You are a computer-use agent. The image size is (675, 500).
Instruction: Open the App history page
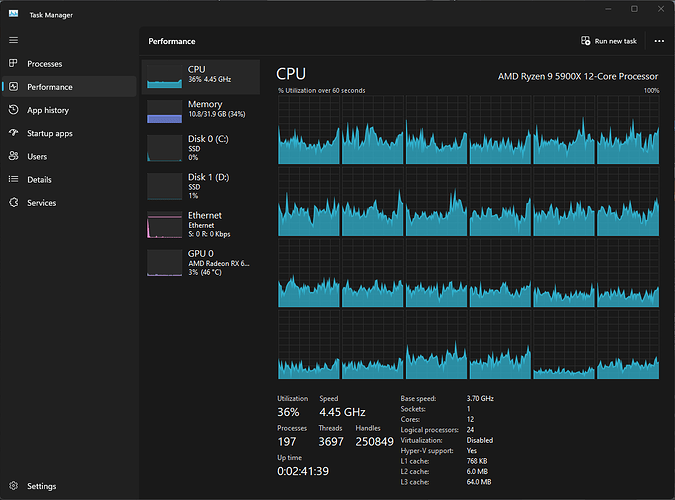click(x=48, y=110)
